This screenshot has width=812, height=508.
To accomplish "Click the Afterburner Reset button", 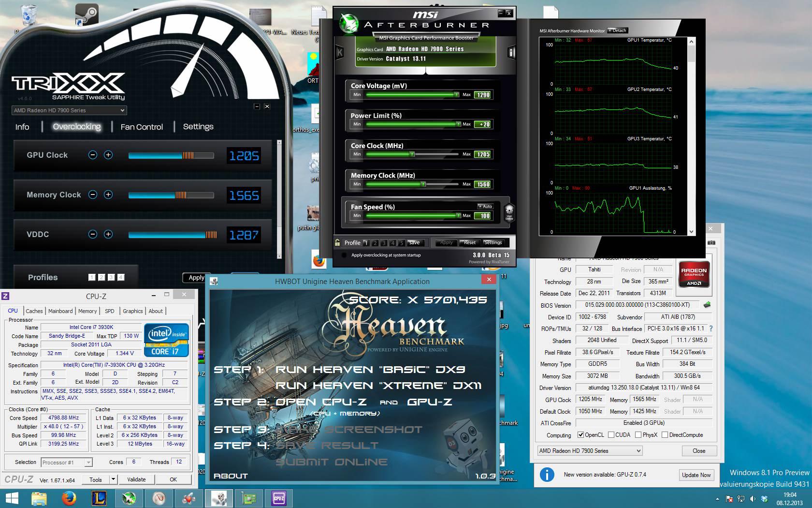I will 469,242.
